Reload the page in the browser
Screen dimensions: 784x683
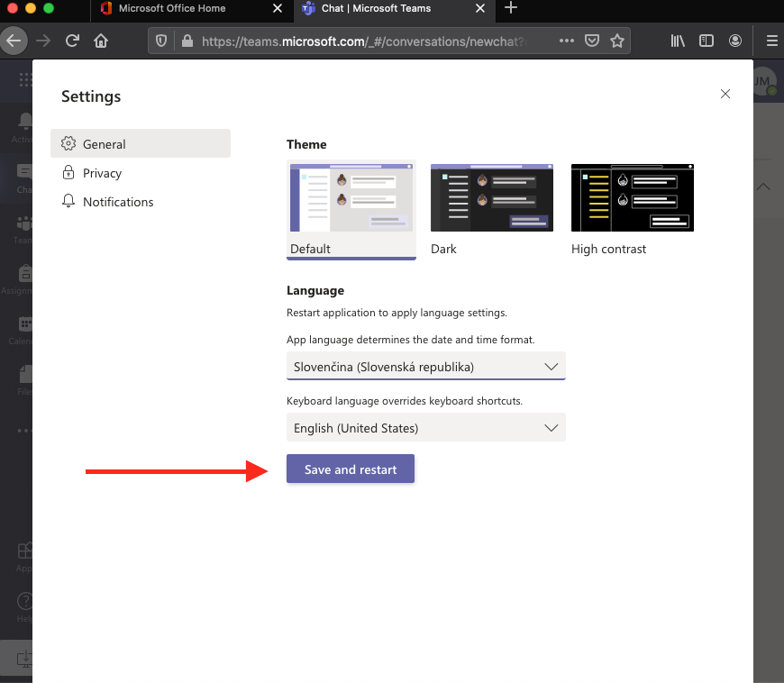pyautogui.click(x=72, y=41)
